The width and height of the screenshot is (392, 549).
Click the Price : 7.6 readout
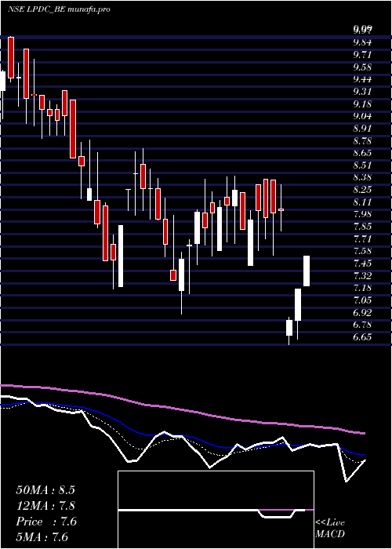click(x=45, y=522)
